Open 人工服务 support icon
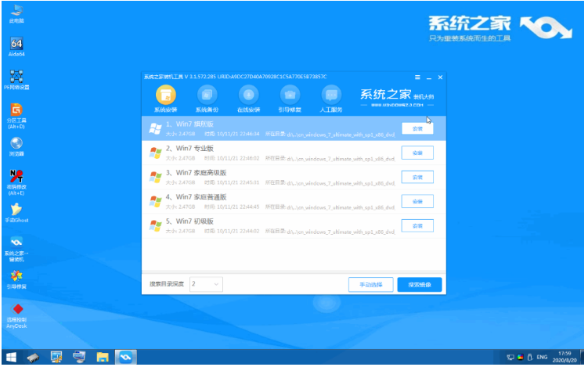This screenshot has height=367, width=588. [331, 95]
